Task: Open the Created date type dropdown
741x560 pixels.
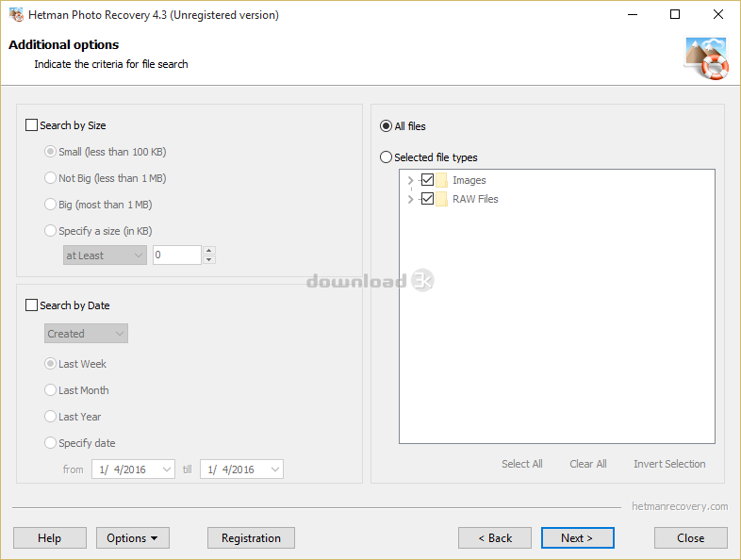Action: [x=86, y=334]
